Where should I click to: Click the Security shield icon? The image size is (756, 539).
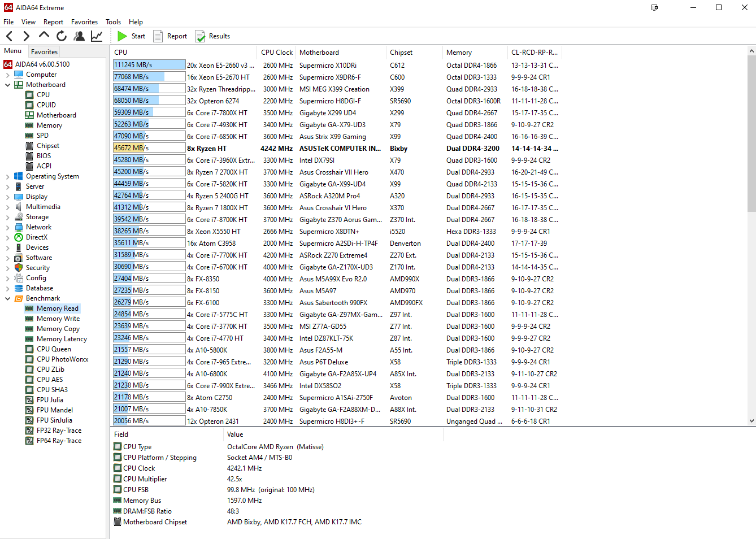[19, 268]
